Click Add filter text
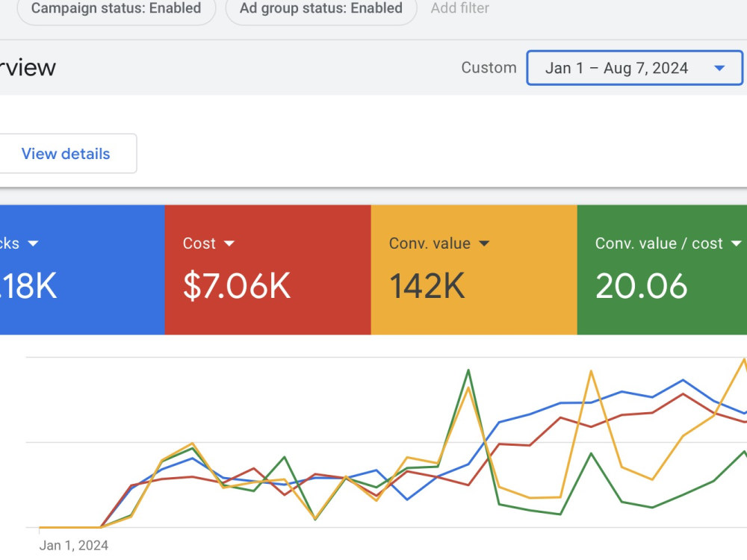The height and width of the screenshot is (560, 747). (459, 8)
